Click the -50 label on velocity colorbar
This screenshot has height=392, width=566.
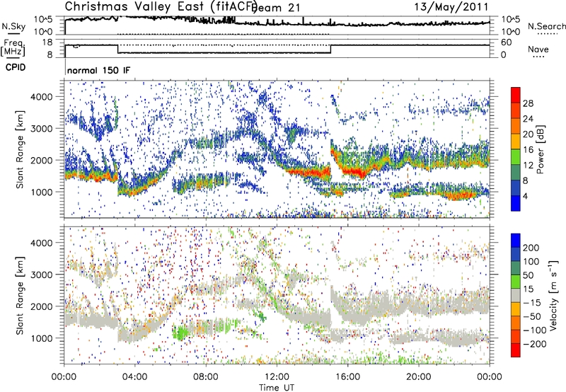pos(532,316)
